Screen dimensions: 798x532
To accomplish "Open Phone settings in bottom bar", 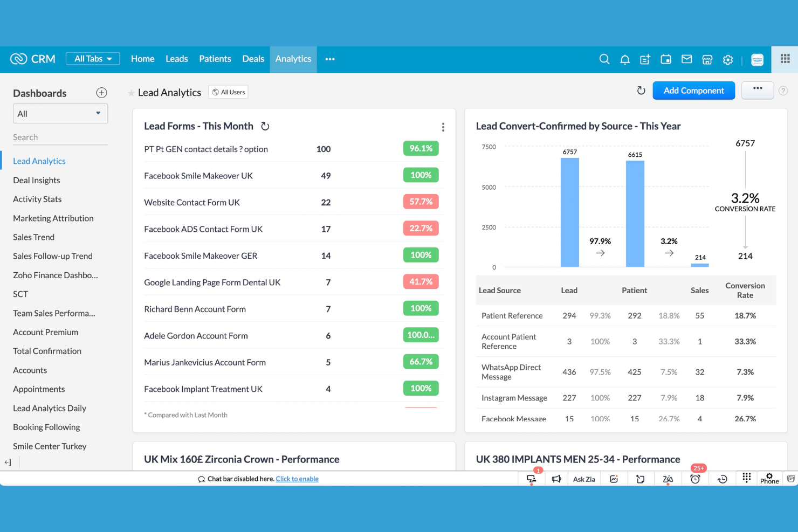I will click(x=769, y=479).
